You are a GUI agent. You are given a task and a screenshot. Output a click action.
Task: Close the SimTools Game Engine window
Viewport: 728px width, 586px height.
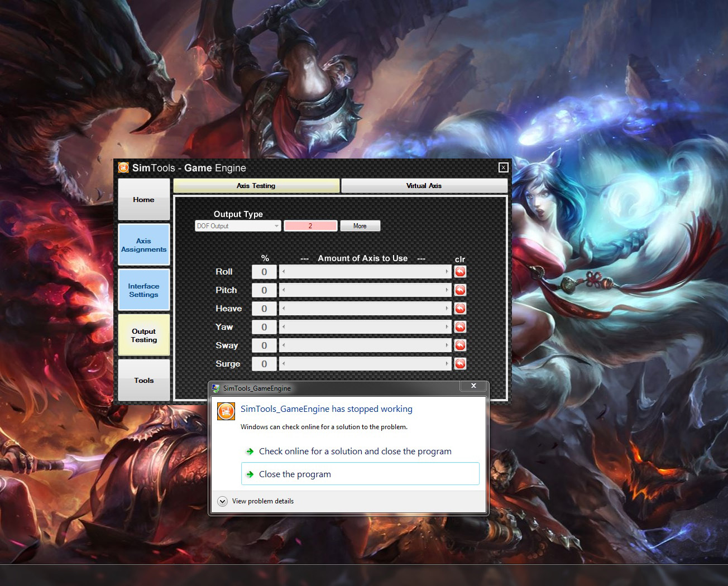503,167
